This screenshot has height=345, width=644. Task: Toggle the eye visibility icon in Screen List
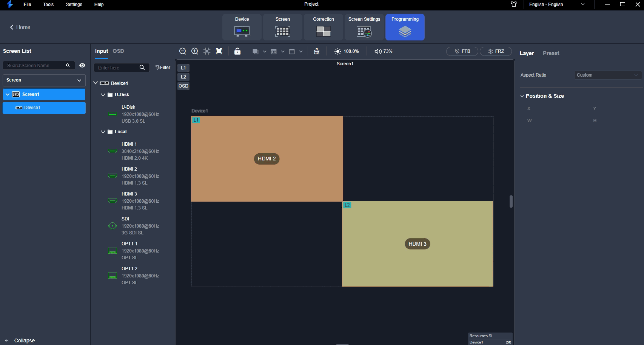(x=82, y=66)
